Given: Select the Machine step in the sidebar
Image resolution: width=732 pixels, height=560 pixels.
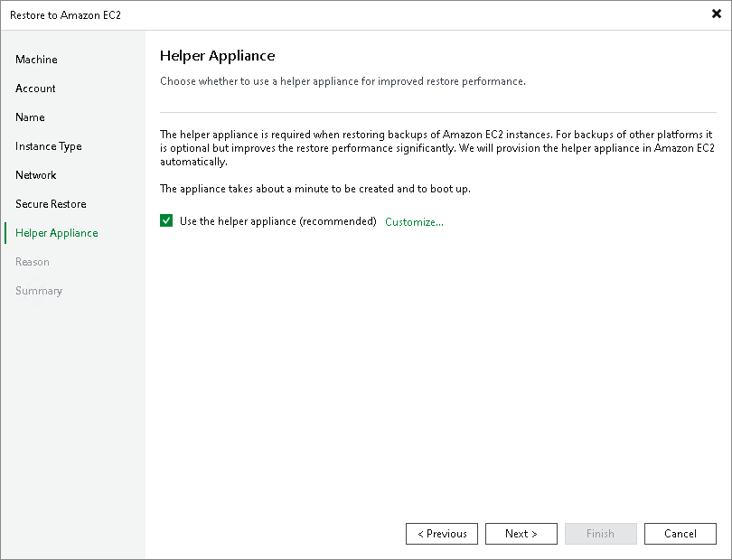Looking at the screenshot, I should 36,59.
